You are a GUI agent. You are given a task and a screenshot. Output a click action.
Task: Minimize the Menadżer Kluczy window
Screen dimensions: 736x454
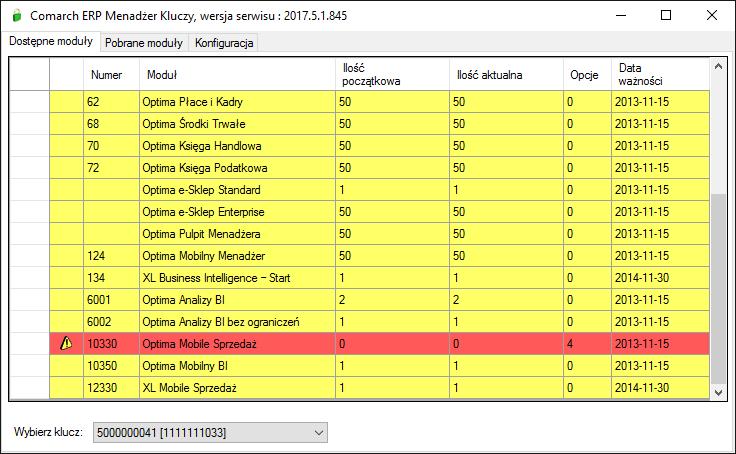pyautogui.click(x=621, y=15)
